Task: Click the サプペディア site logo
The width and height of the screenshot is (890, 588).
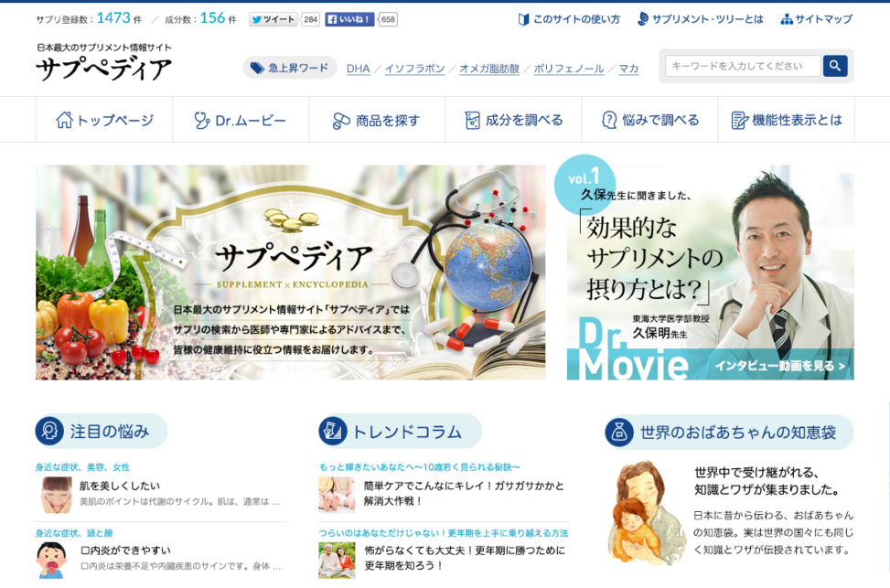Action: point(103,69)
